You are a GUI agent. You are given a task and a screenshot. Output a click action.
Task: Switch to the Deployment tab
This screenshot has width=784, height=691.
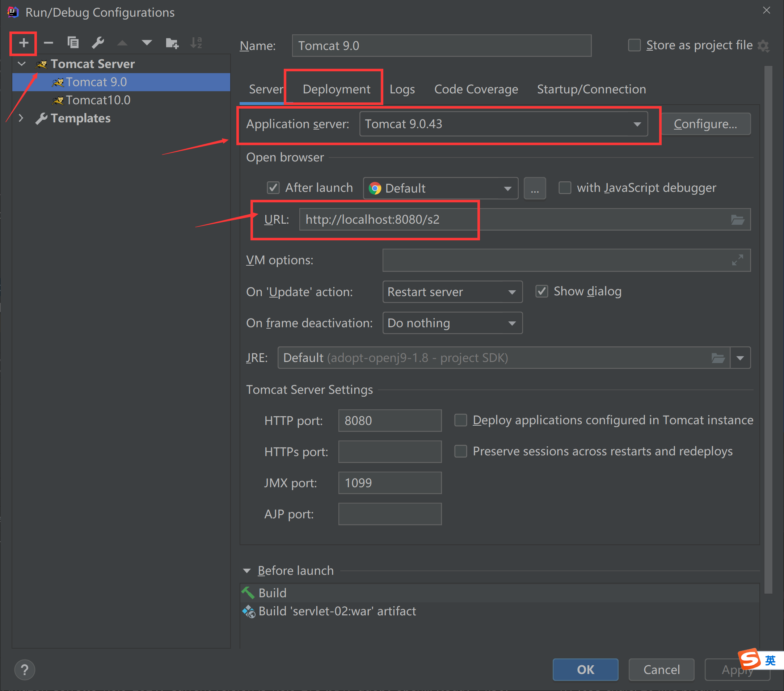pyautogui.click(x=336, y=89)
